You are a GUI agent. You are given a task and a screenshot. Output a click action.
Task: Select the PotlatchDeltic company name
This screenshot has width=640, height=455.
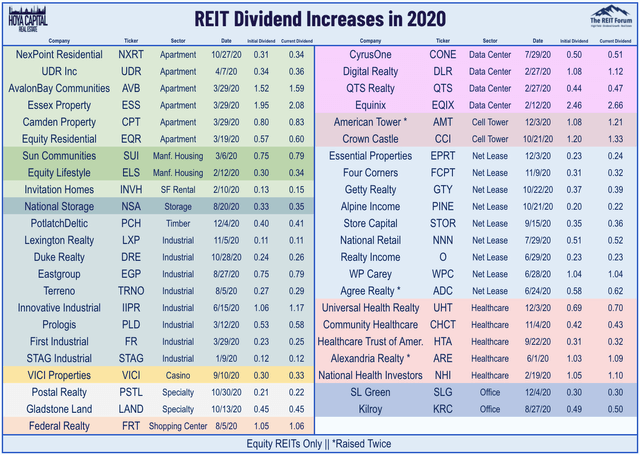[59, 224]
